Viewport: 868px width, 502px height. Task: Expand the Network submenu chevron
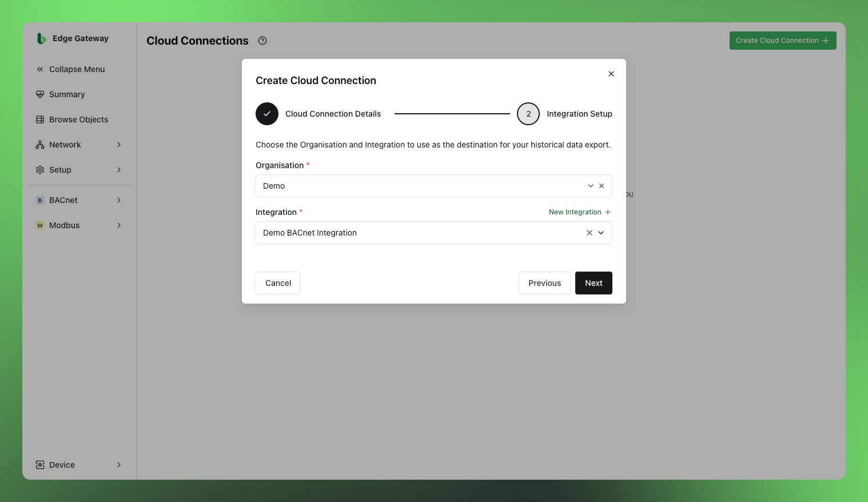(119, 145)
